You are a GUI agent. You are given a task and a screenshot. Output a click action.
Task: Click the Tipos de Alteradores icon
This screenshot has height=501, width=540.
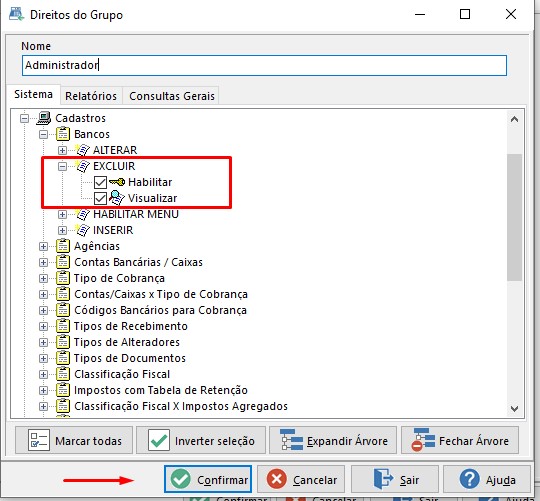[x=63, y=342]
